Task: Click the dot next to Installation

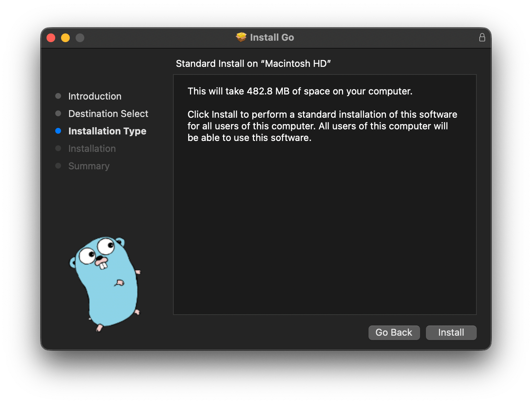Action: [59, 148]
